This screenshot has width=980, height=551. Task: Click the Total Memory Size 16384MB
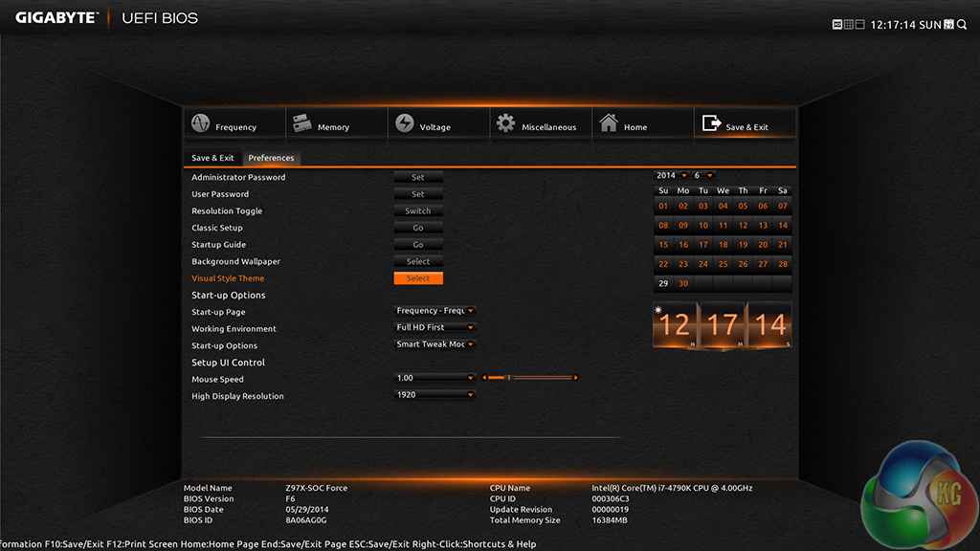tap(610, 519)
